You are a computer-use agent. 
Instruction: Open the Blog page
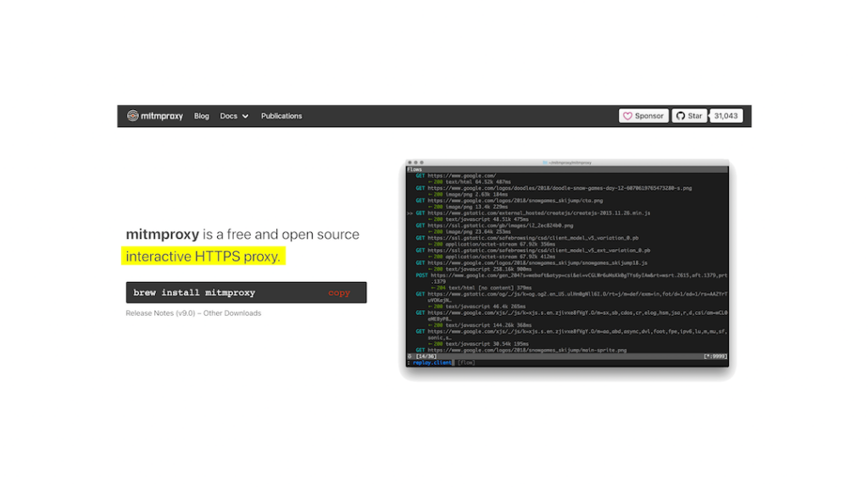[x=202, y=116]
